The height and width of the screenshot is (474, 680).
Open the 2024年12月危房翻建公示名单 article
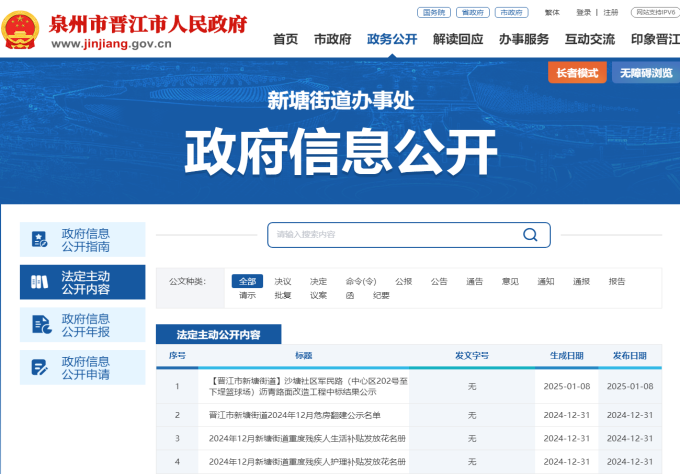295,414
